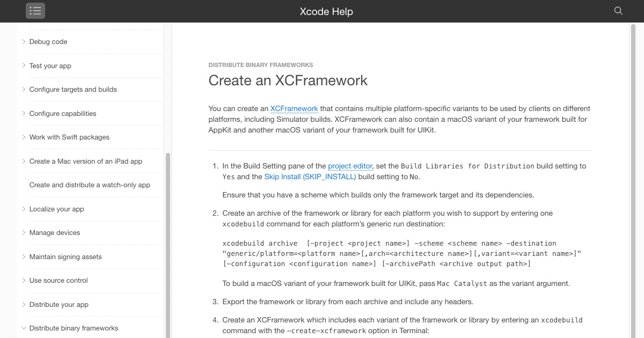Image resolution: width=644 pixels, height=338 pixels.
Task: Select Create and distribute a watch-only app
Action: coord(90,185)
